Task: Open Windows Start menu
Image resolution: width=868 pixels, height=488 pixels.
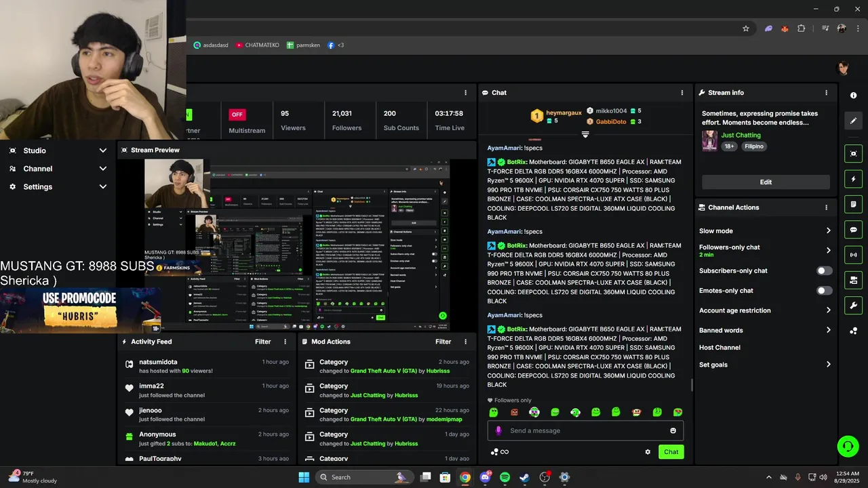Action: pyautogui.click(x=303, y=477)
